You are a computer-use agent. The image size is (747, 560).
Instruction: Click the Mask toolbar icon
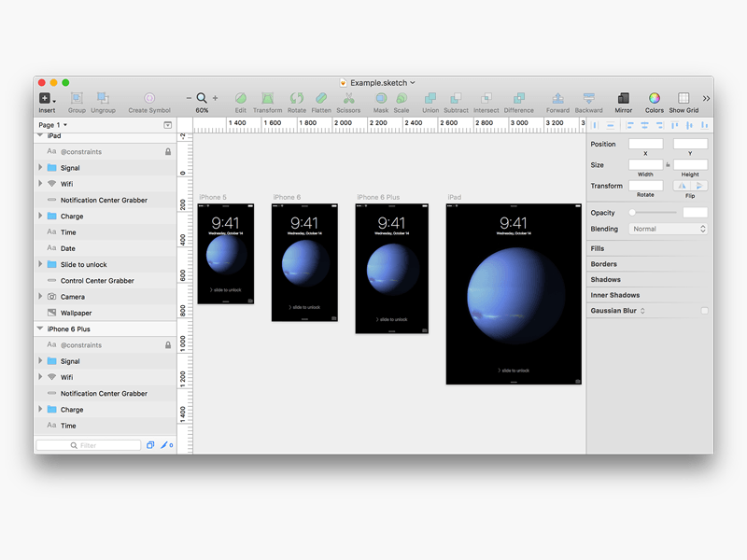pyautogui.click(x=380, y=97)
